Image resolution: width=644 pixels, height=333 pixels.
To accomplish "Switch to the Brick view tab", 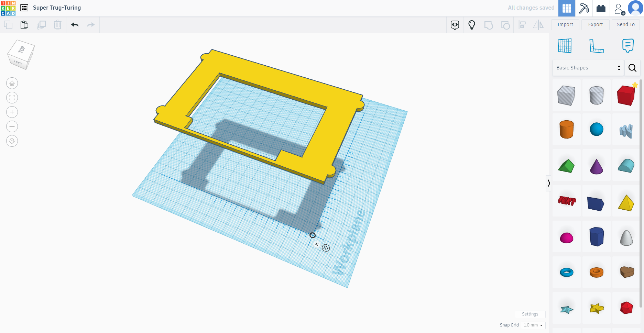I will point(601,8).
